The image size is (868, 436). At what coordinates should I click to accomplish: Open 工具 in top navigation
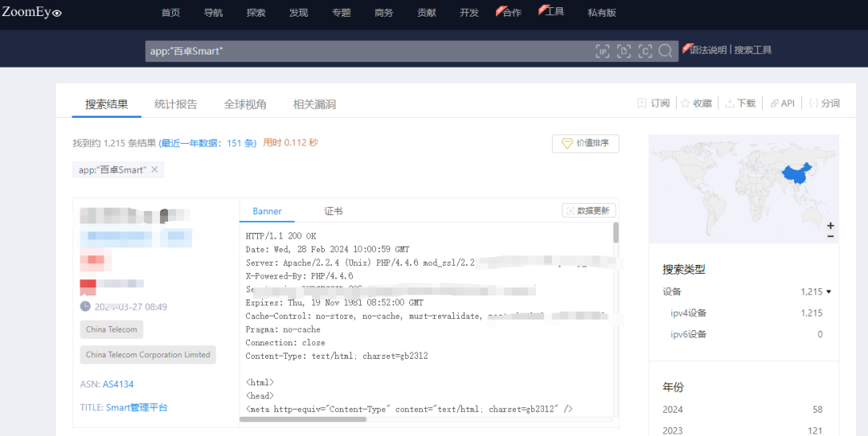tap(554, 11)
